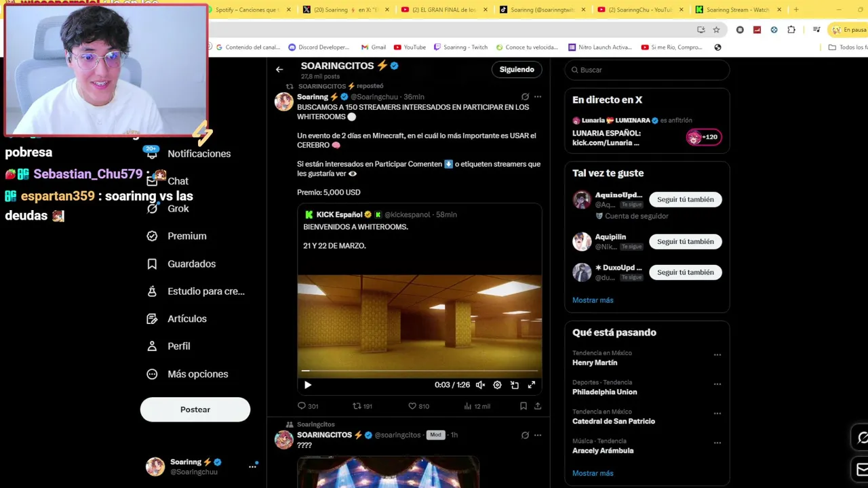Show Mostrar más under Qué está pasando
868x488 pixels.
[x=593, y=473]
